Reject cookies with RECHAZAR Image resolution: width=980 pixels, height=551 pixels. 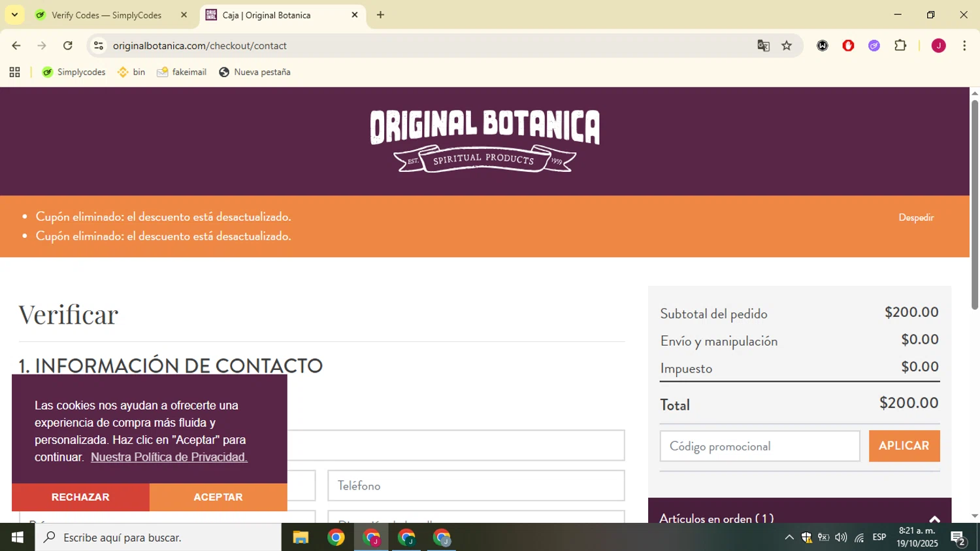80,497
